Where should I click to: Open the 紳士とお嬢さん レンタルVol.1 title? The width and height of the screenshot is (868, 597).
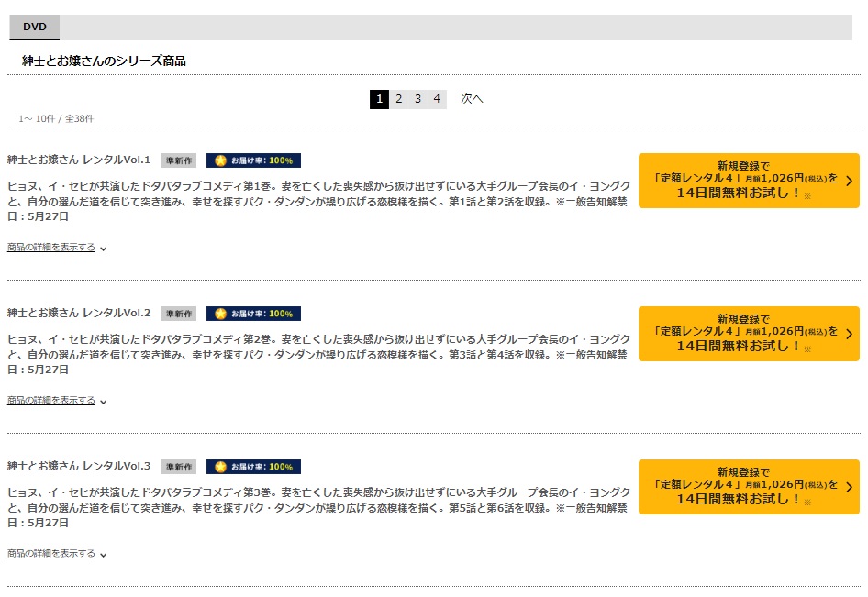[x=79, y=160]
